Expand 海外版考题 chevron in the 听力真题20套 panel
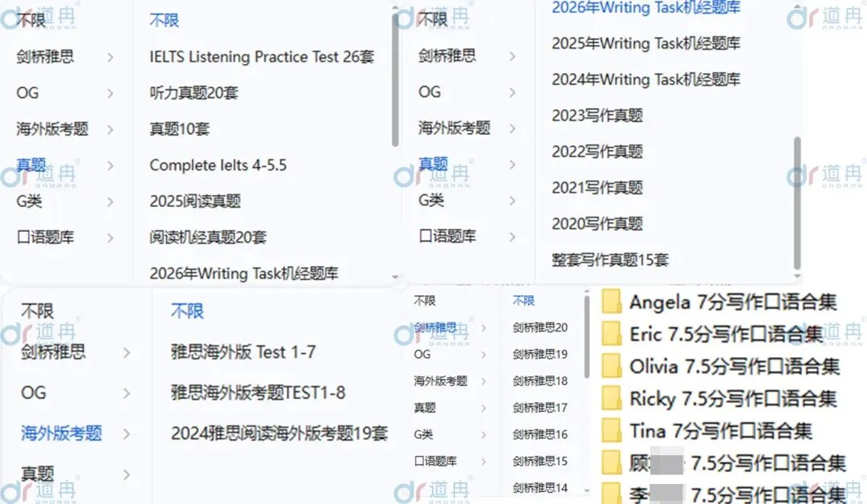 pos(110,129)
